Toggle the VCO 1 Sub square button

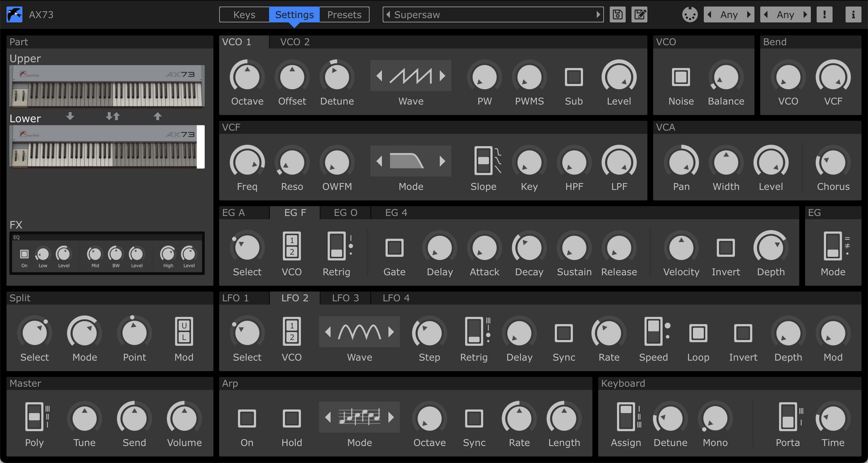(x=574, y=77)
